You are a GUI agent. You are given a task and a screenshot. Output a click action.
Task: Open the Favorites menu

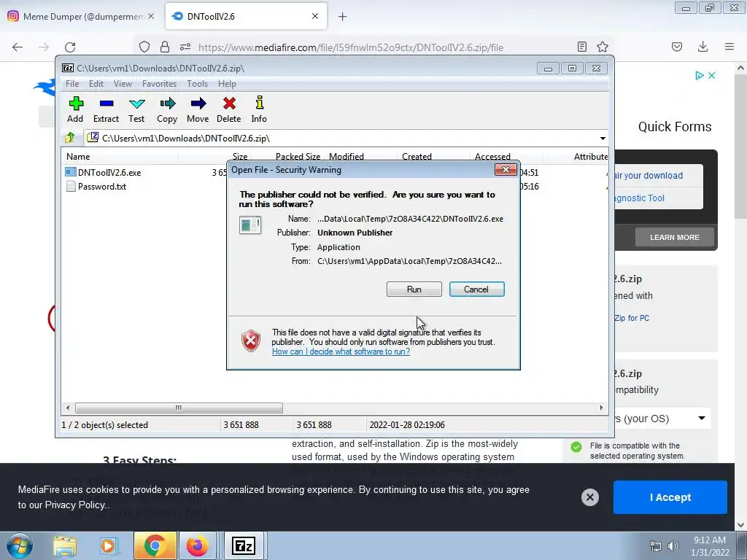click(160, 84)
